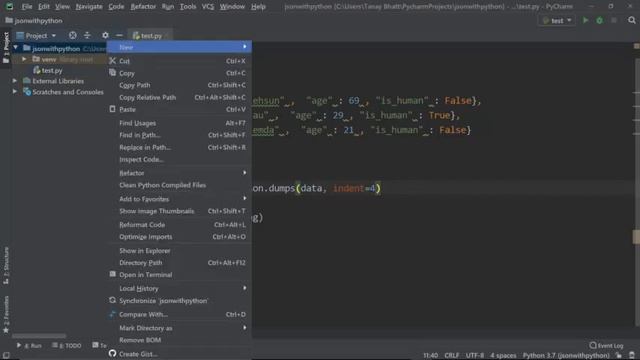Click the Copy icon in context menu
This screenshot has height=360, width=640.
click(113, 73)
